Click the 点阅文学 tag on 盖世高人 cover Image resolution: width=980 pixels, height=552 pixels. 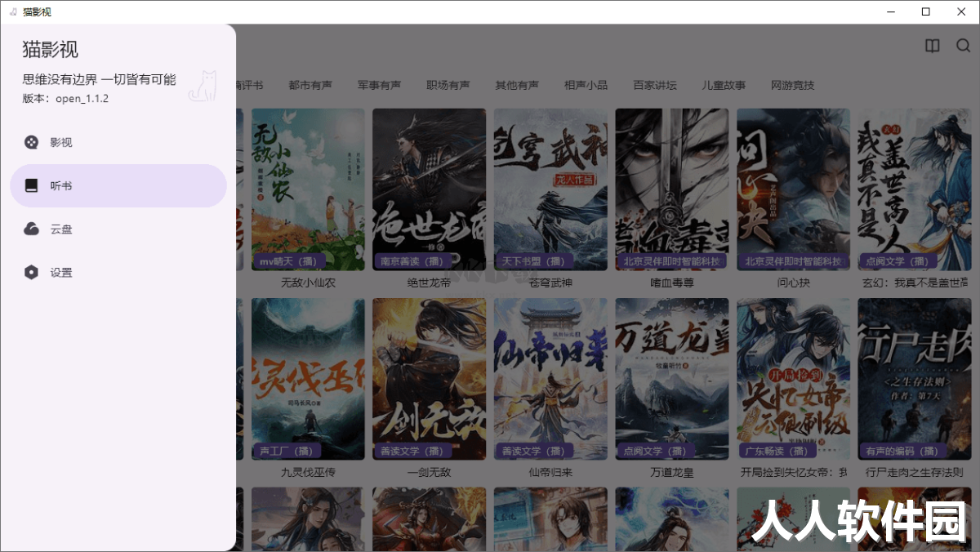coord(897,261)
